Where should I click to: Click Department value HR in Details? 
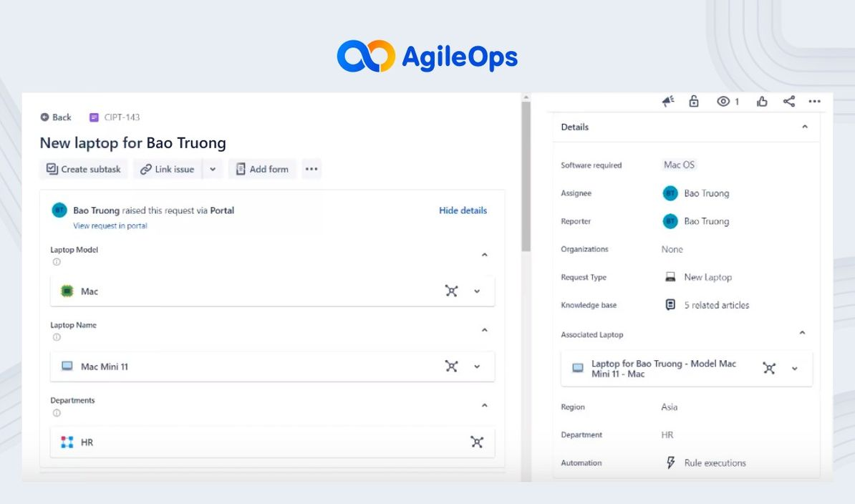tap(667, 435)
